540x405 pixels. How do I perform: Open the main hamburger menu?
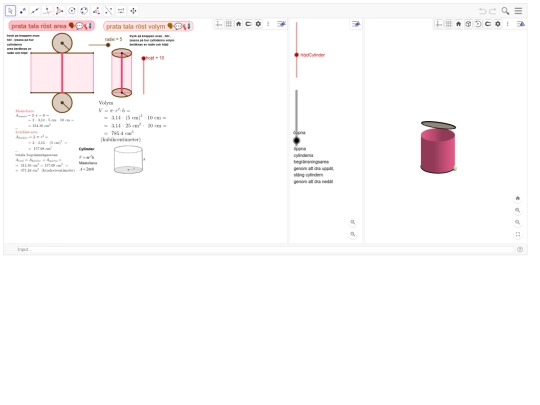518,11
